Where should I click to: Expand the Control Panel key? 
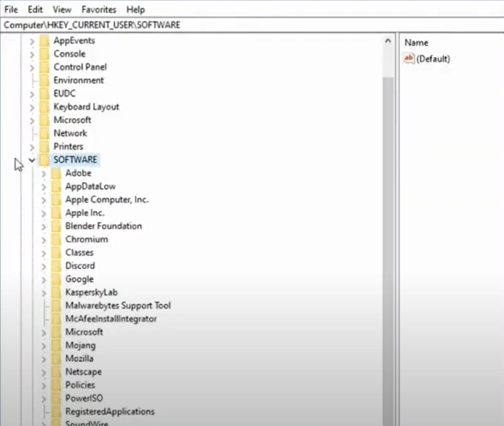(32, 68)
